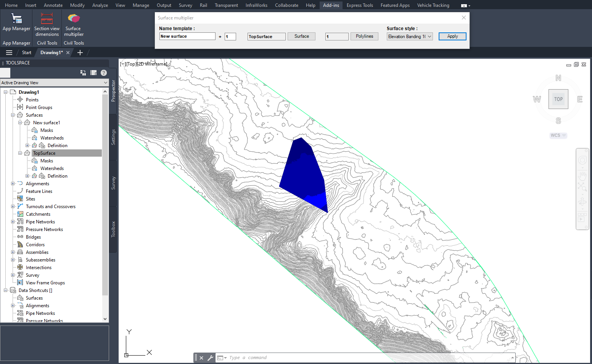Expand Definition under TopSurface

[x=27, y=176]
